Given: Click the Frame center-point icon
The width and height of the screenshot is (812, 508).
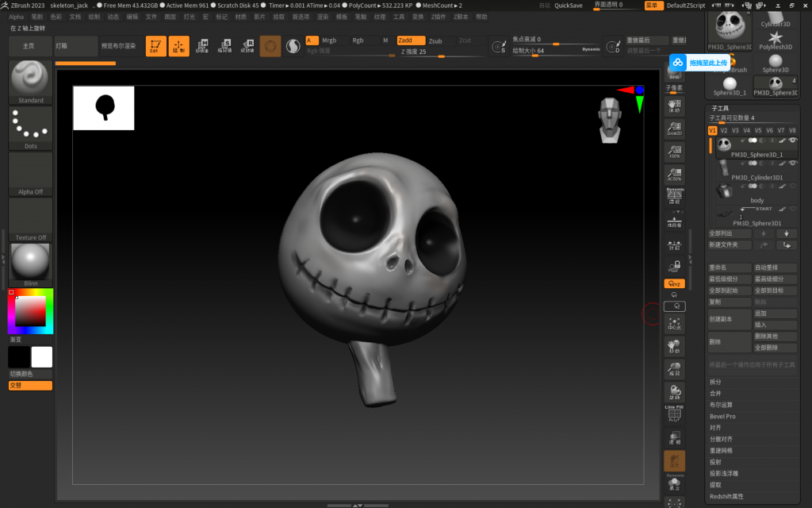Looking at the screenshot, I should point(674,324).
